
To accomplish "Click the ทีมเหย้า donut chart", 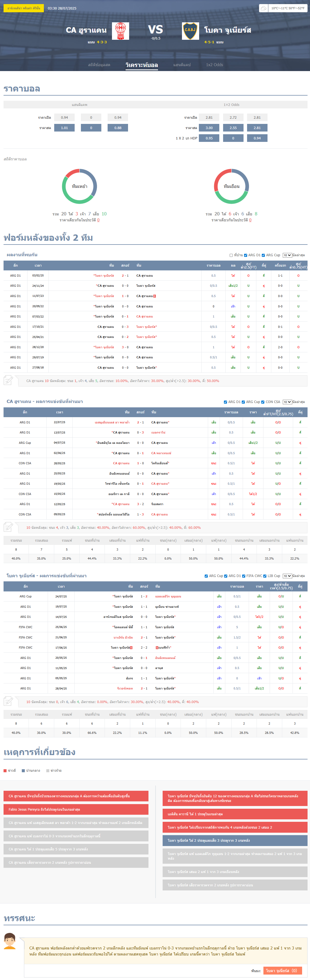I will 80,187.
